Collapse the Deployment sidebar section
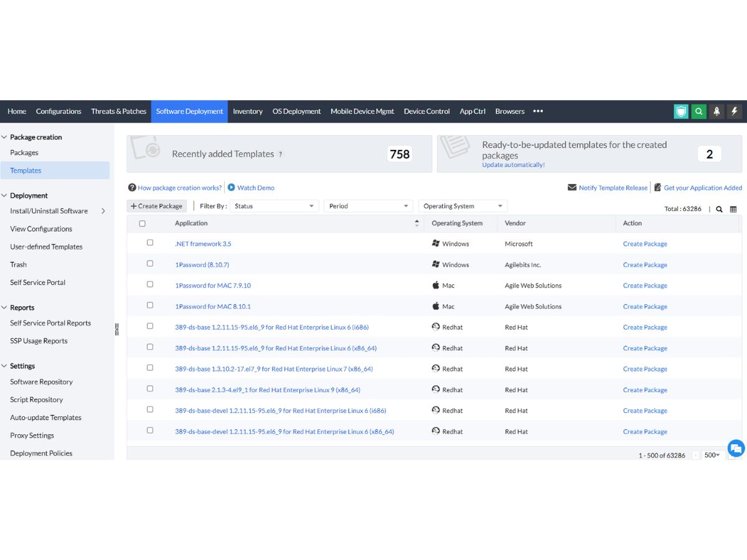Image resolution: width=747 pixels, height=560 pixels. tap(4, 195)
